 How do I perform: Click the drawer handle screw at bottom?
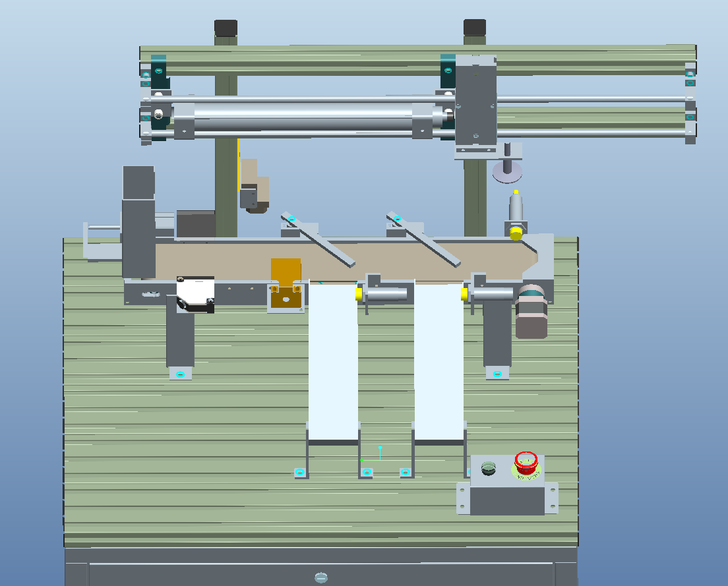[x=321, y=577]
